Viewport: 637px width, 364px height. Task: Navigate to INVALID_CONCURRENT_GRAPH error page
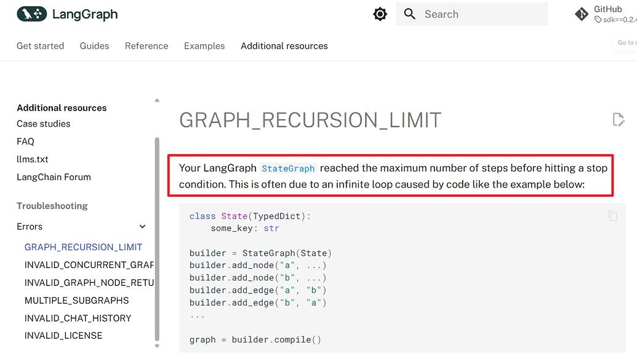(89, 264)
